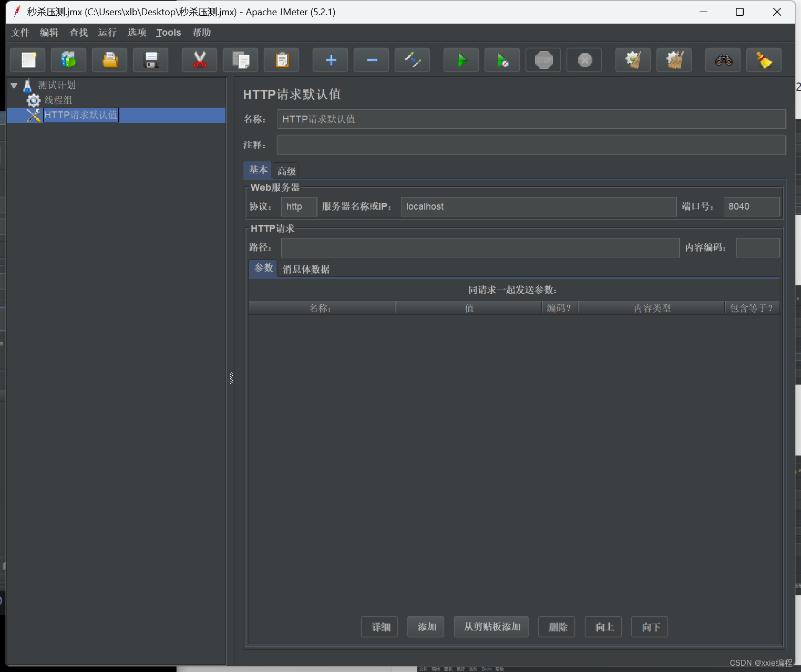Click the 添加 button
The image size is (801, 672).
coord(426,627)
